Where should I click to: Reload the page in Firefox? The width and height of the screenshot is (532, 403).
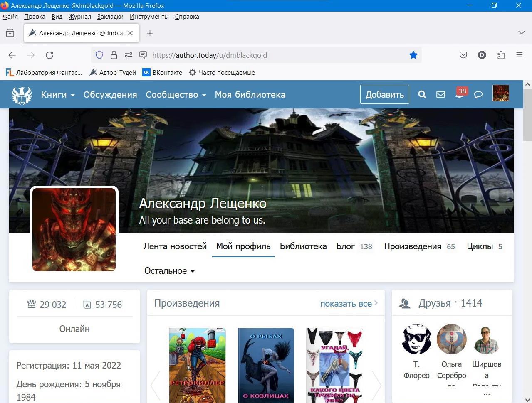49,55
